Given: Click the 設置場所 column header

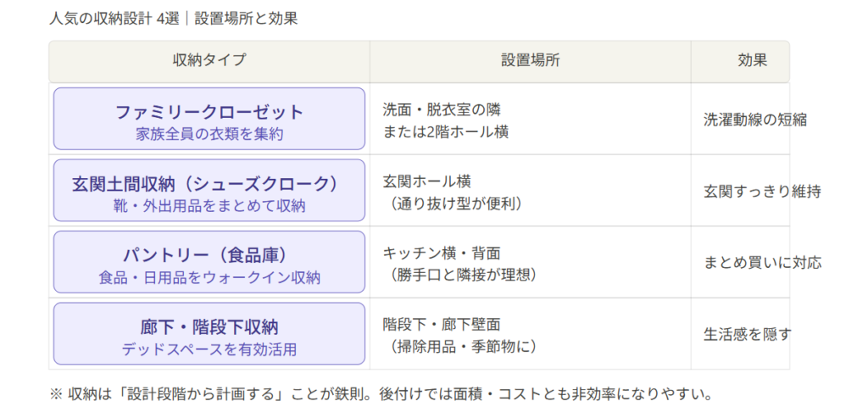Looking at the screenshot, I should pyautogui.click(x=530, y=60).
